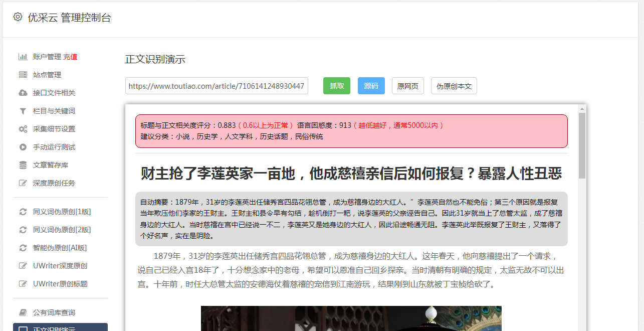Screen dimensions: 644x331
Task: Click the 伪原创本文 button
Action: click(454, 86)
